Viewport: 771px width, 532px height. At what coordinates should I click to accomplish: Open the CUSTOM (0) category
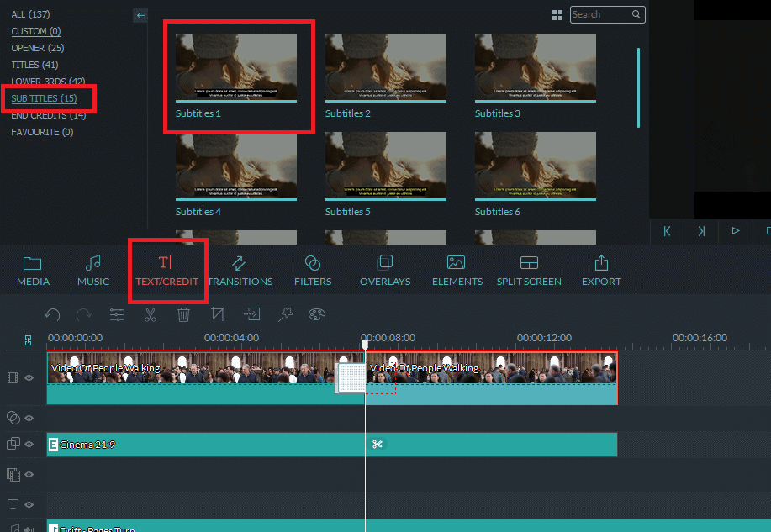click(36, 31)
